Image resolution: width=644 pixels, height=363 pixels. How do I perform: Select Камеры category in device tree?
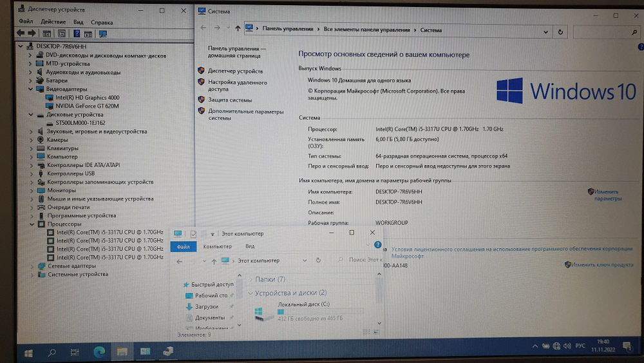(x=57, y=140)
